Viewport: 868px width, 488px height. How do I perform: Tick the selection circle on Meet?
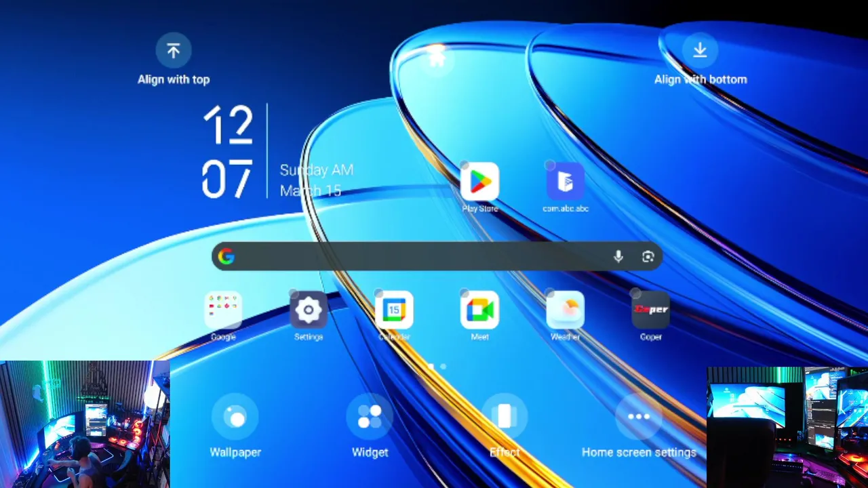[465, 293]
